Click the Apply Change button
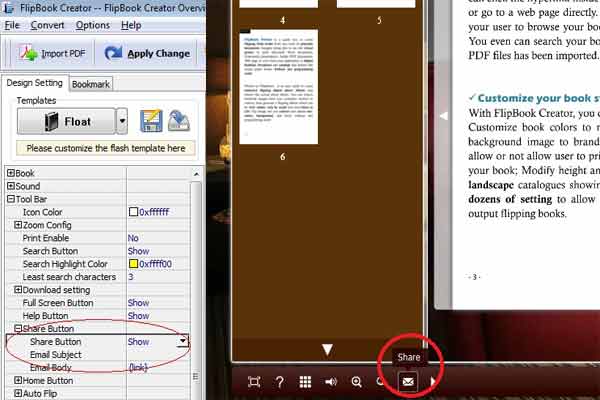The width and height of the screenshot is (600, 400). pyautogui.click(x=148, y=53)
